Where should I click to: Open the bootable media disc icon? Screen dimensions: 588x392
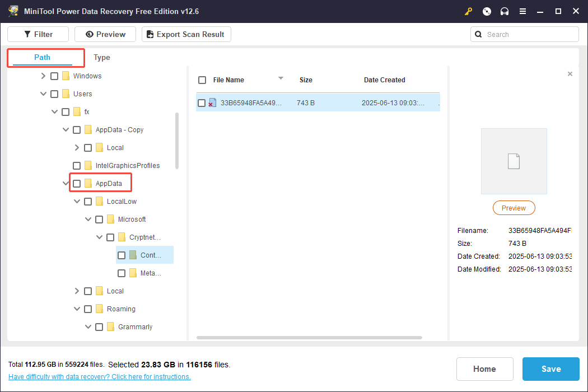tap(487, 11)
